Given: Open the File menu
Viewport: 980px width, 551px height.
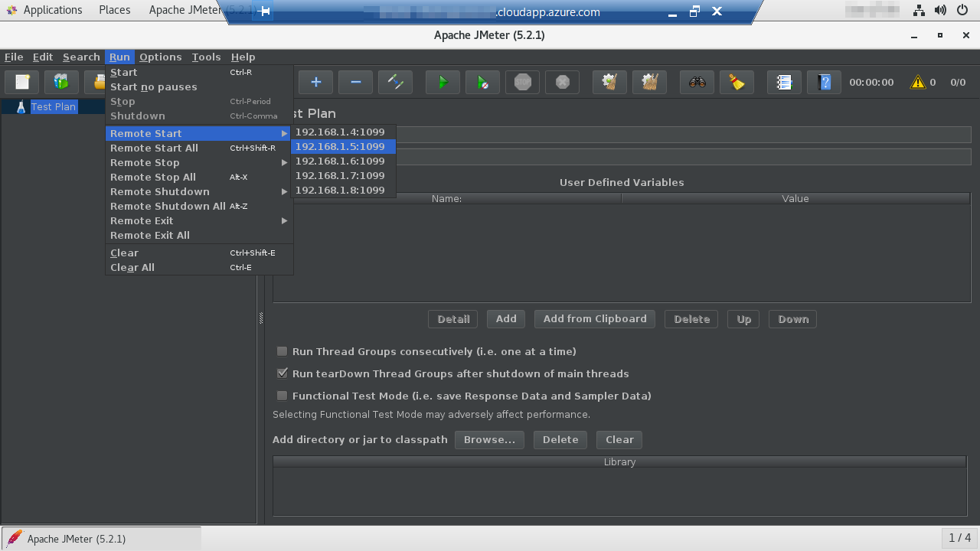Looking at the screenshot, I should pos(14,57).
